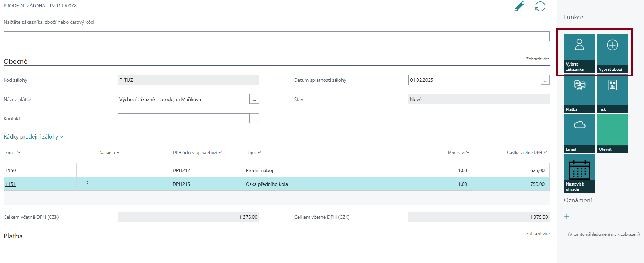Click quantity cell in Oska předního kola row
644x263 pixels.
pyautogui.click(x=434, y=184)
